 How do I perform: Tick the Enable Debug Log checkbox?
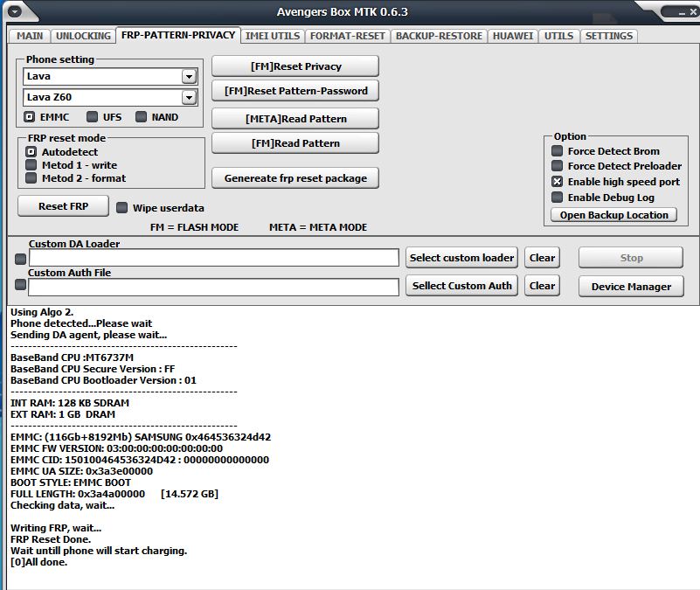tap(558, 197)
